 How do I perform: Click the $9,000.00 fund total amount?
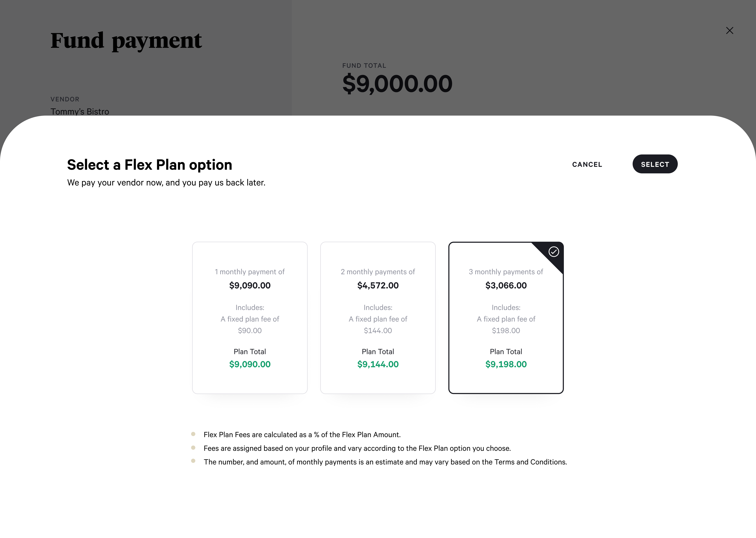397,84
